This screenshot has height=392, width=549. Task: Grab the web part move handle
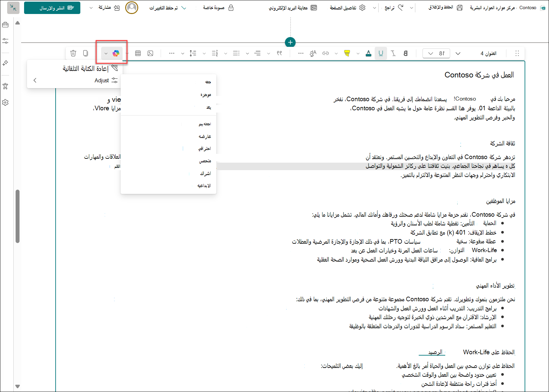point(517,53)
